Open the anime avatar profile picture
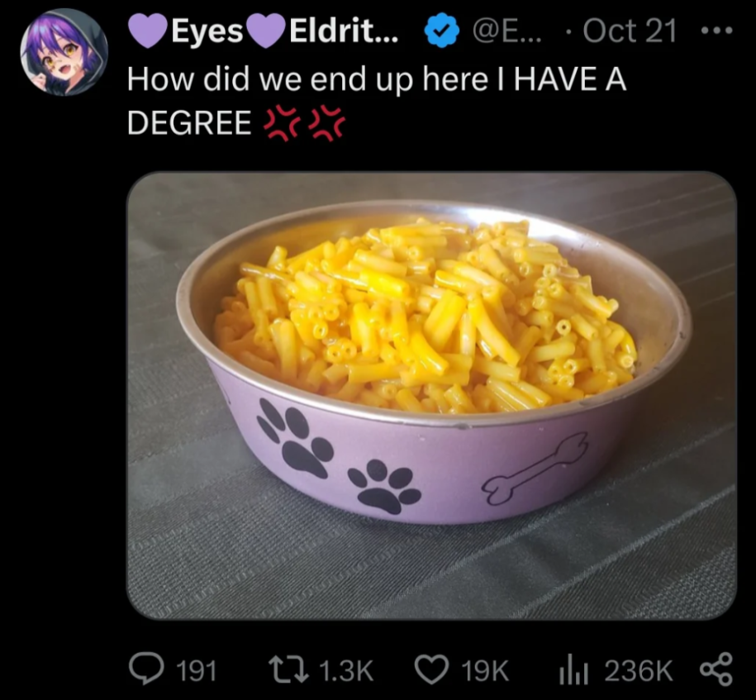Image resolution: width=756 pixels, height=700 pixels. click(64, 51)
